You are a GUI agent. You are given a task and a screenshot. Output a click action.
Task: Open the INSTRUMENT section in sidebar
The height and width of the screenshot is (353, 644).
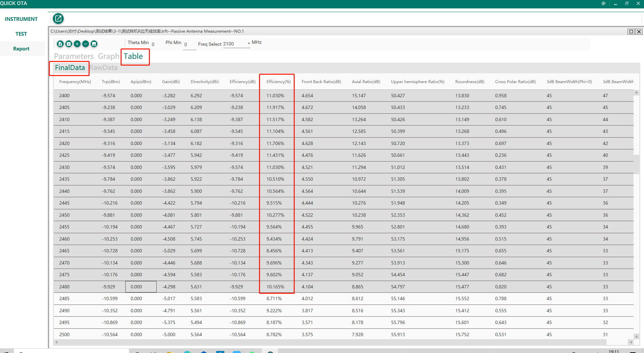pos(21,19)
